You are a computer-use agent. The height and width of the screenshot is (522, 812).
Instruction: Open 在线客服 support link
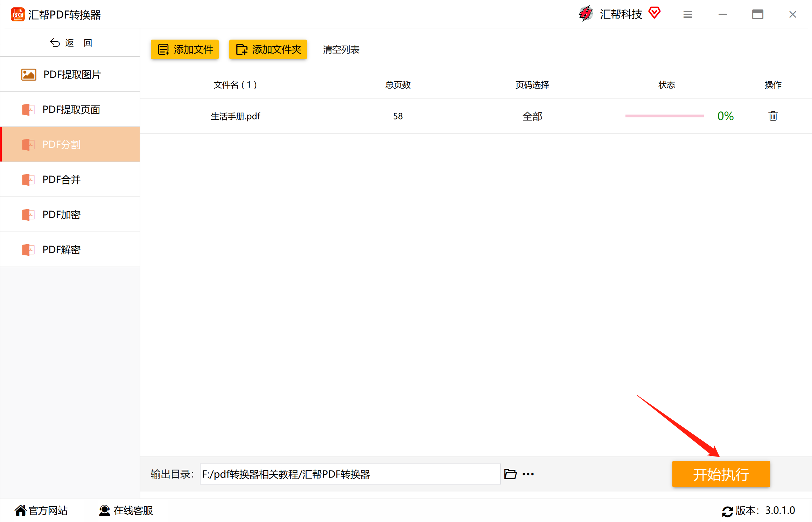(x=133, y=510)
